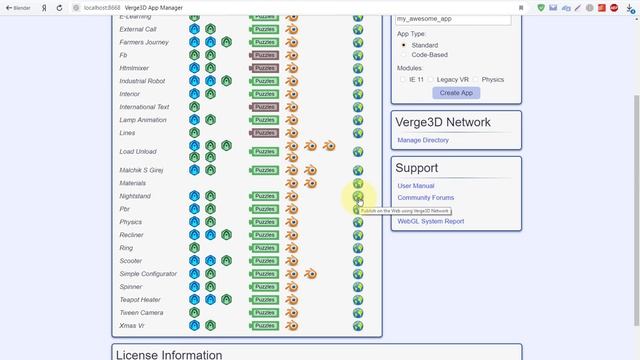This screenshot has height=360, width=640.
Task: Click the blue run-app icon for External Call
Action: click(x=194, y=29)
